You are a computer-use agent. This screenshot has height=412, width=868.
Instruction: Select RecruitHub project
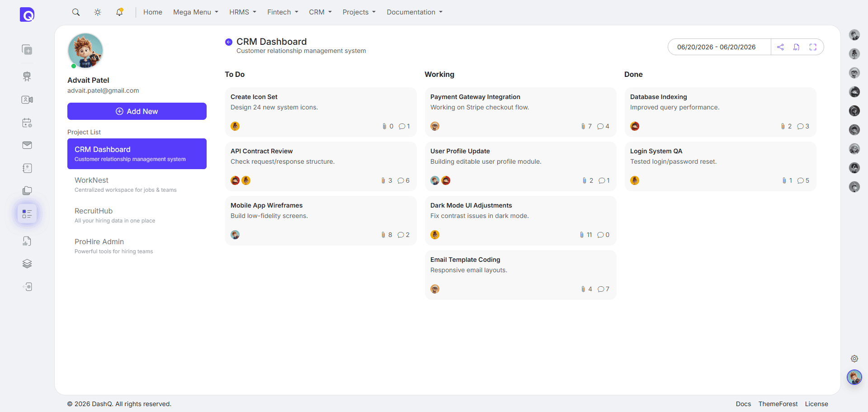137,215
